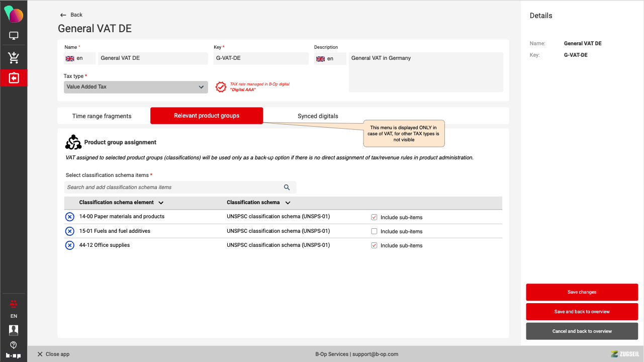The height and width of the screenshot is (362, 644).
Task: Enable Include sub-items for Fuels row
Action: [x=374, y=231]
